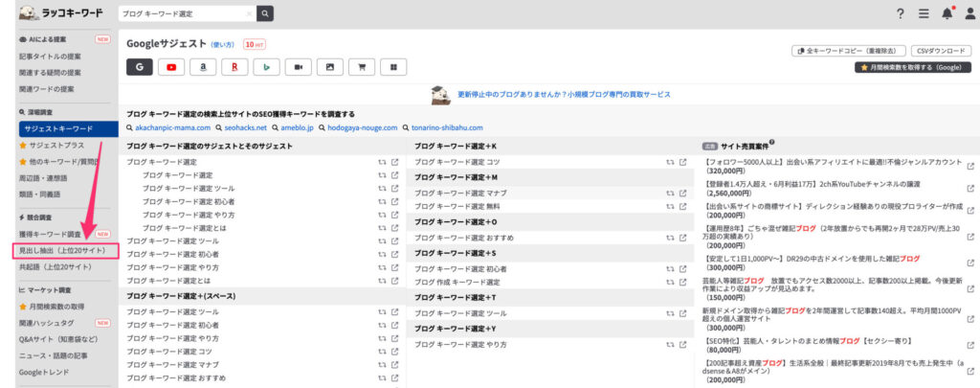This screenshot has width=980, height=388.
Task: Re-search ブログ 作成 キーワード選定 row
Action: [669, 283]
